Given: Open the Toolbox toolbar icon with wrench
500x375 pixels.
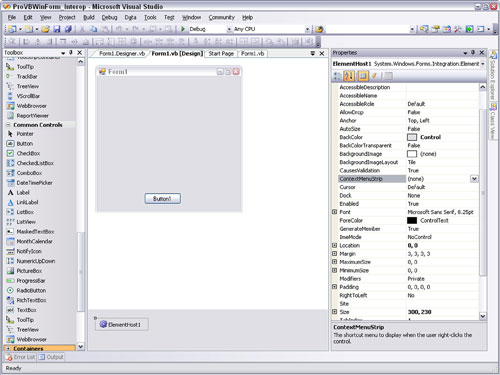Looking at the screenshot, I should pos(458,29).
